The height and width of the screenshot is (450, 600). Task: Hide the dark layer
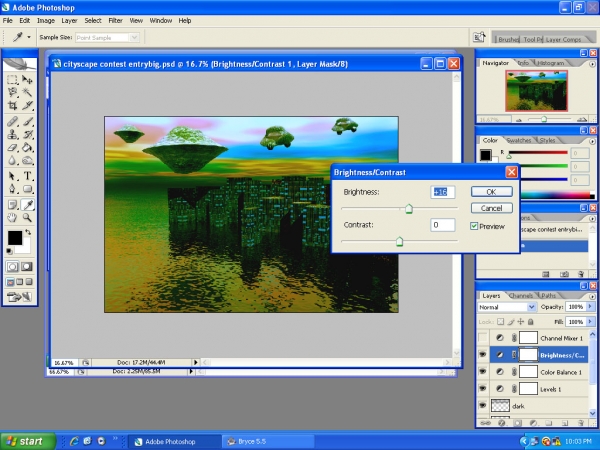pos(483,405)
